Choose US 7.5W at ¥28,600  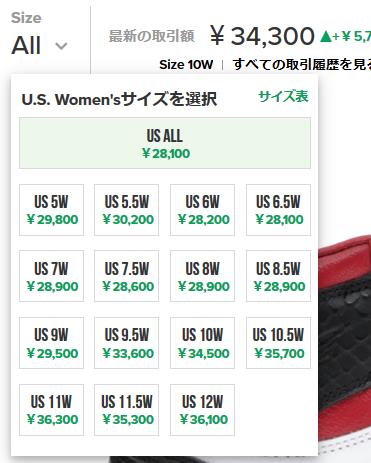pos(127,276)
